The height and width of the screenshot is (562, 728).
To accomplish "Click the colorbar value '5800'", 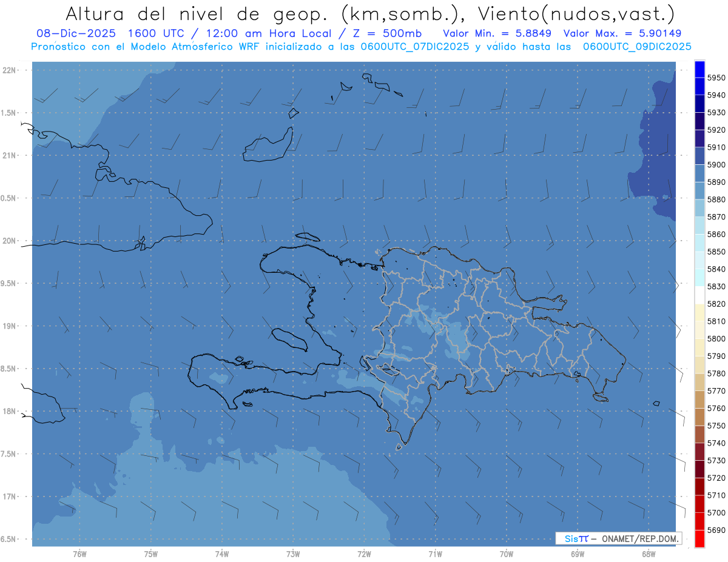I will click(716, 338).
